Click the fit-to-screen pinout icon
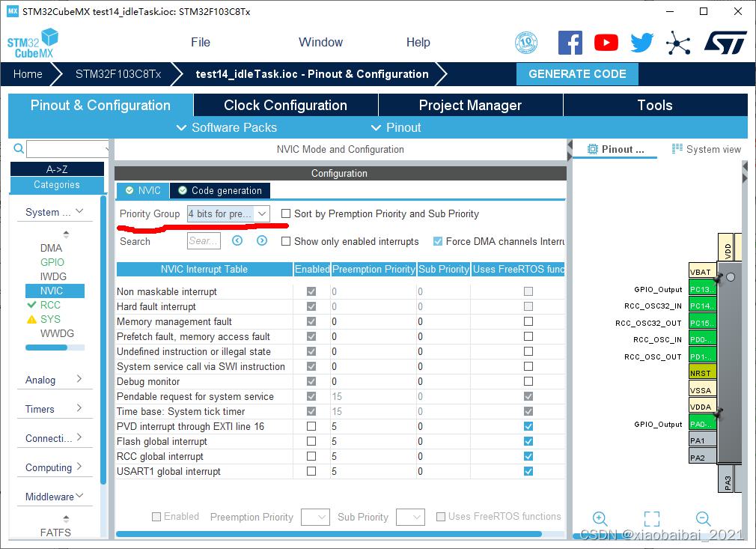Image resolution: width=756 pixels, height=549 pixels. 651,518
